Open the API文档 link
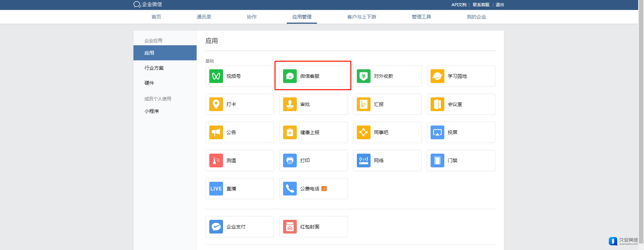This screenshot has height=250, width=644. pyautogui.click(x=459, y=5)
